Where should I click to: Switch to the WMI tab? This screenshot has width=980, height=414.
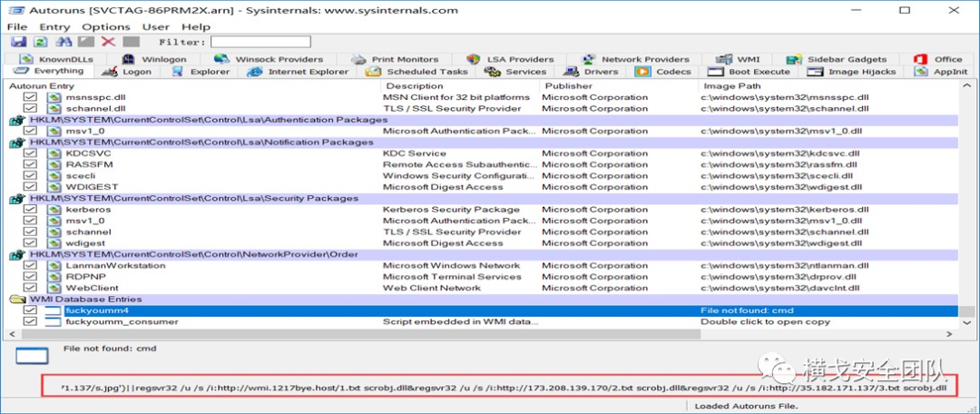tap(740, 59)
